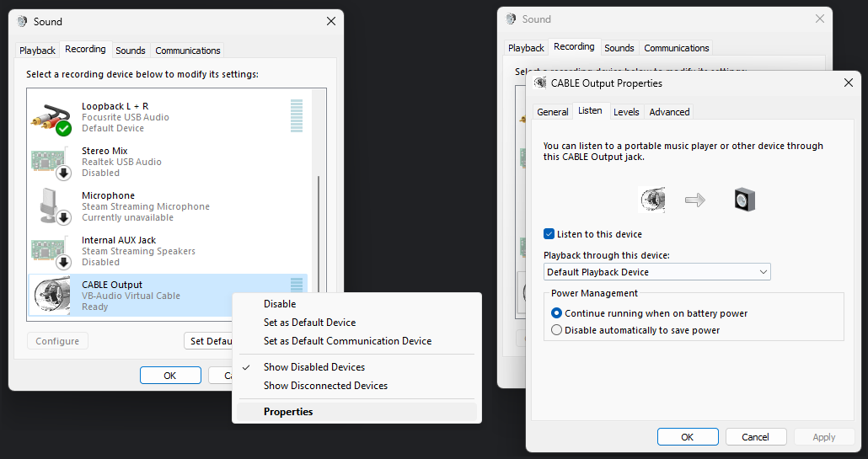Viewport: 868px width, 459px height.
Task: Select the Stereo Mix device name
Action: click(104, 151)
